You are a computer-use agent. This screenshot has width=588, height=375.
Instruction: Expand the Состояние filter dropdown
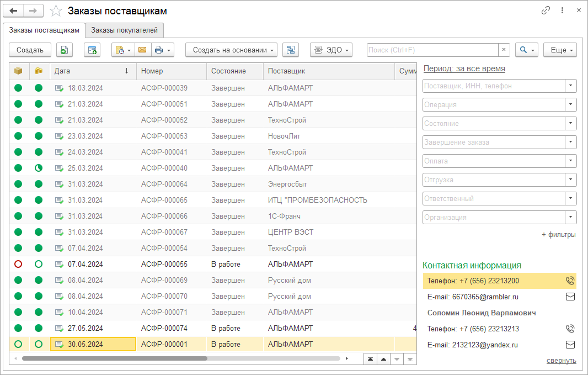571,123
